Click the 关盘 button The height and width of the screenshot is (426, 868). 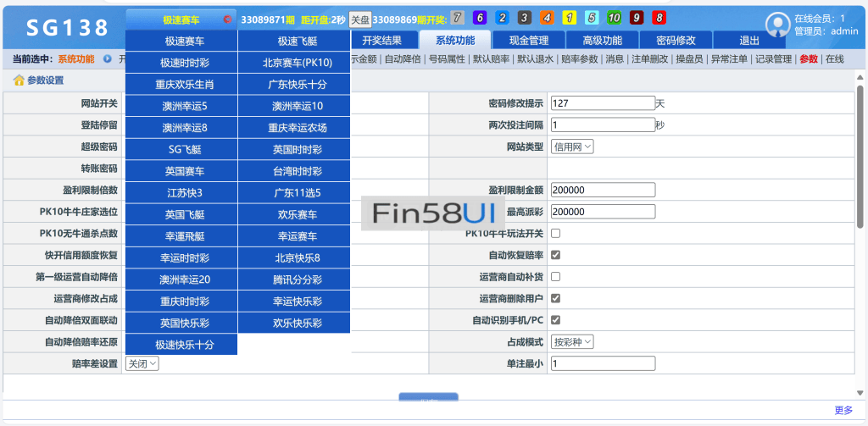click(x=360, y=19)
